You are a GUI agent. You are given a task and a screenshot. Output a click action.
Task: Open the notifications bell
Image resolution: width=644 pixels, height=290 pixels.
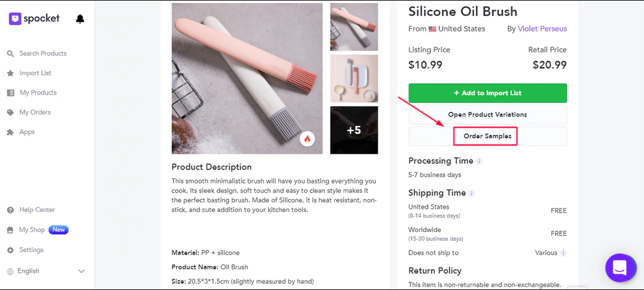[80, 19]
